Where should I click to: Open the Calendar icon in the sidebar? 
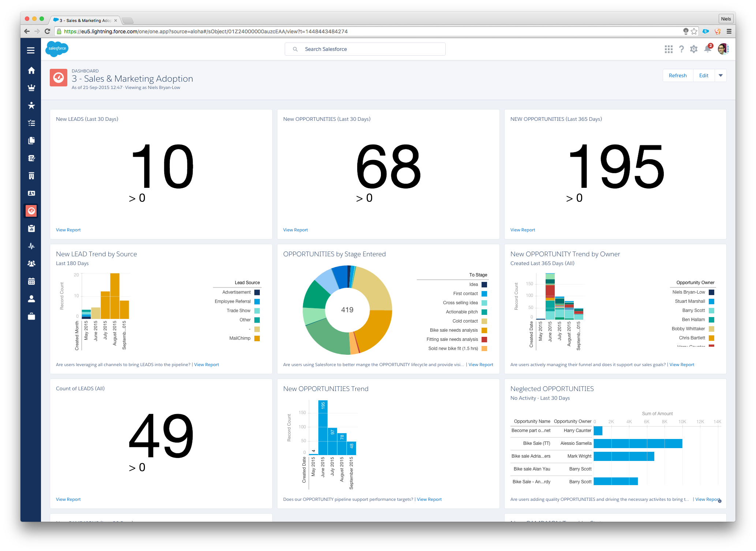click(31, 281)
